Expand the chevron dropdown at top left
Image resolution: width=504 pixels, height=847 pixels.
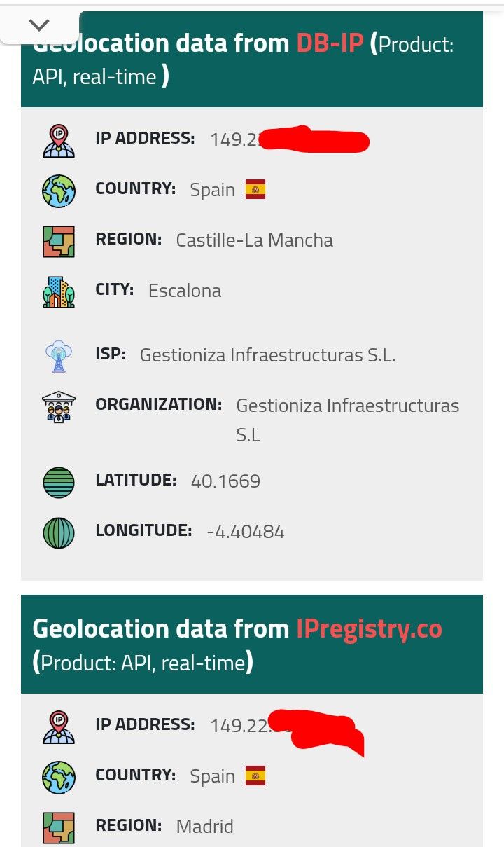point(39,25)
